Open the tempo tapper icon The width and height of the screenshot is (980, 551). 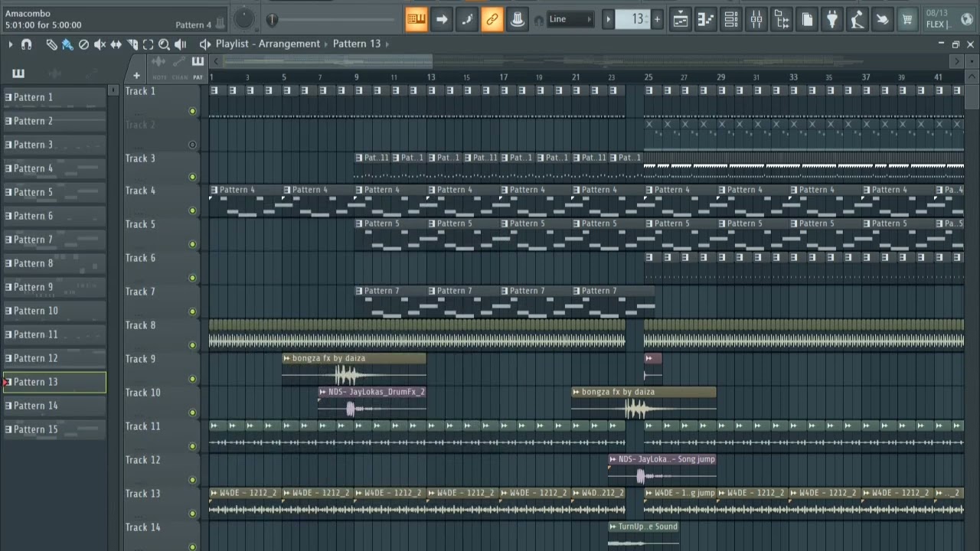tap(857, 20)
